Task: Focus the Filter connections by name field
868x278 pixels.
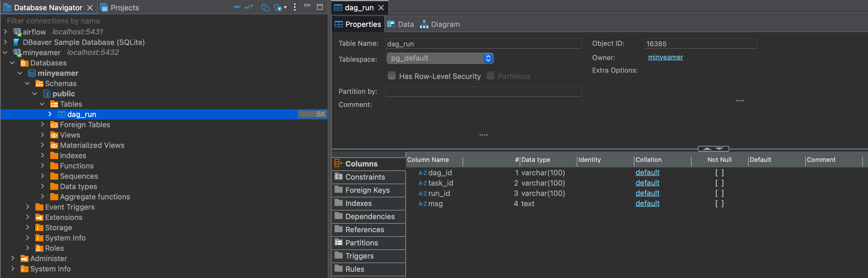Action: point(164,21)
